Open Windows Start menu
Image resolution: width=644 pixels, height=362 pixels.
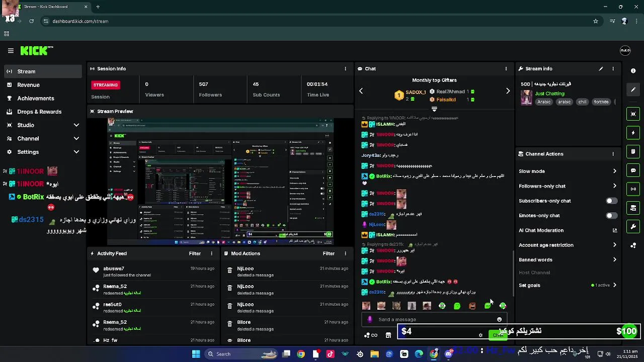(x=196, y=354)
